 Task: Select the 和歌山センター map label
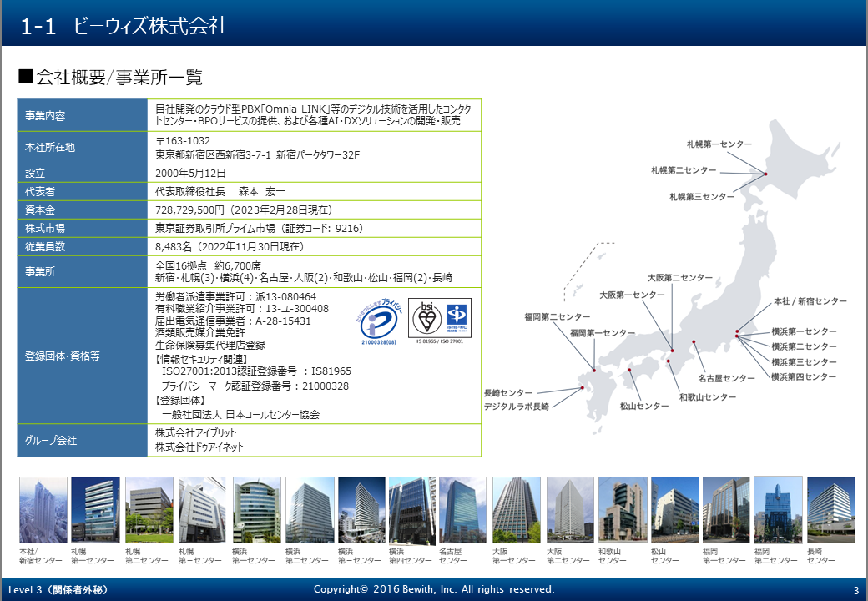[708, 397]
